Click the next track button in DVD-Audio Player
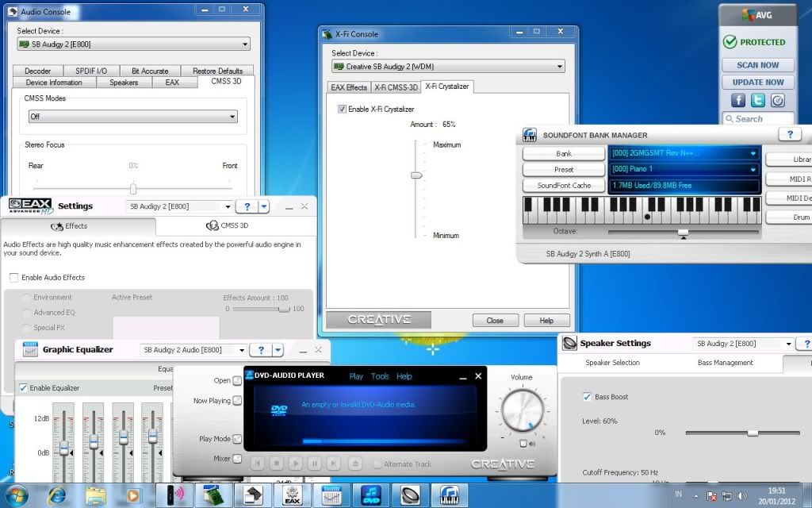Image resolution: width=812 pixels, height=508 pixels. (334, 464)
